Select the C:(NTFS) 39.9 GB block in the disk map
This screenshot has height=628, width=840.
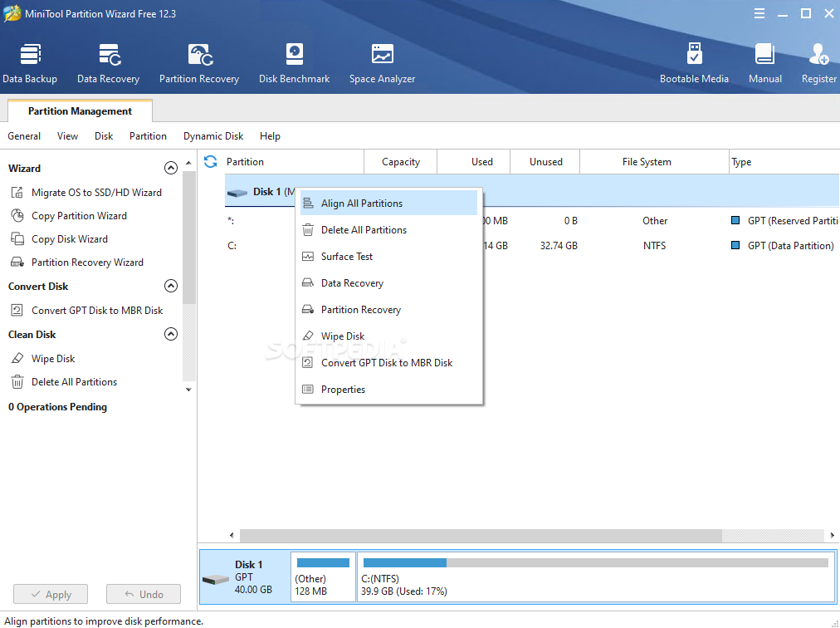pos(596,577)
